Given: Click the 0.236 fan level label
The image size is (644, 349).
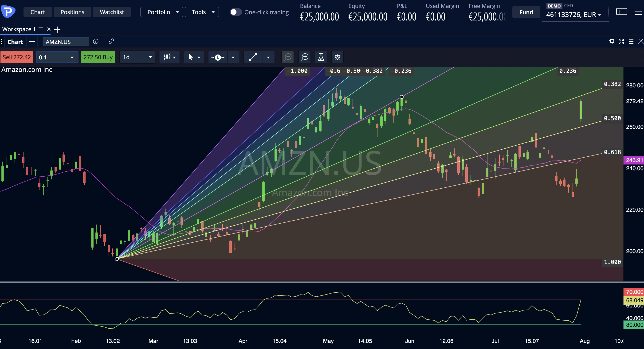Looking at the screenshot, I should 568,71.
